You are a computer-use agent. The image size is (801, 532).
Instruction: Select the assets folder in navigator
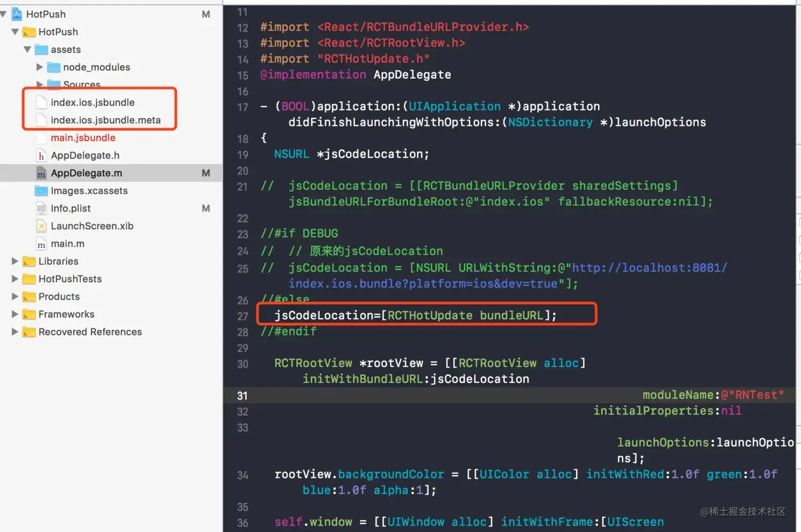coord(111,49)
